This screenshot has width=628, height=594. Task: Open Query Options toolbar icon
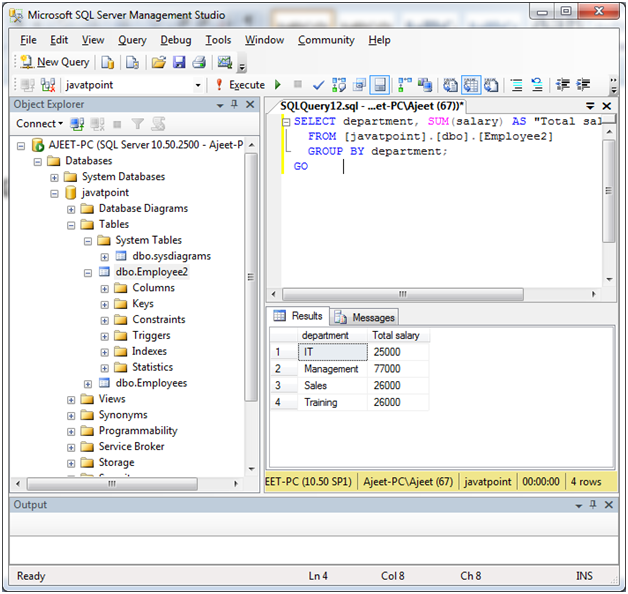(x=359, y=85)
